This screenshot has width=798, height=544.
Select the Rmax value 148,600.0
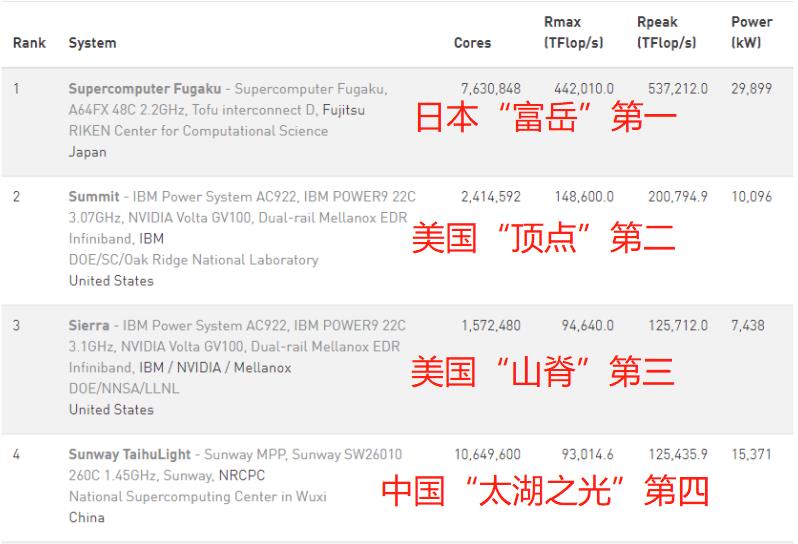(584, 197)
